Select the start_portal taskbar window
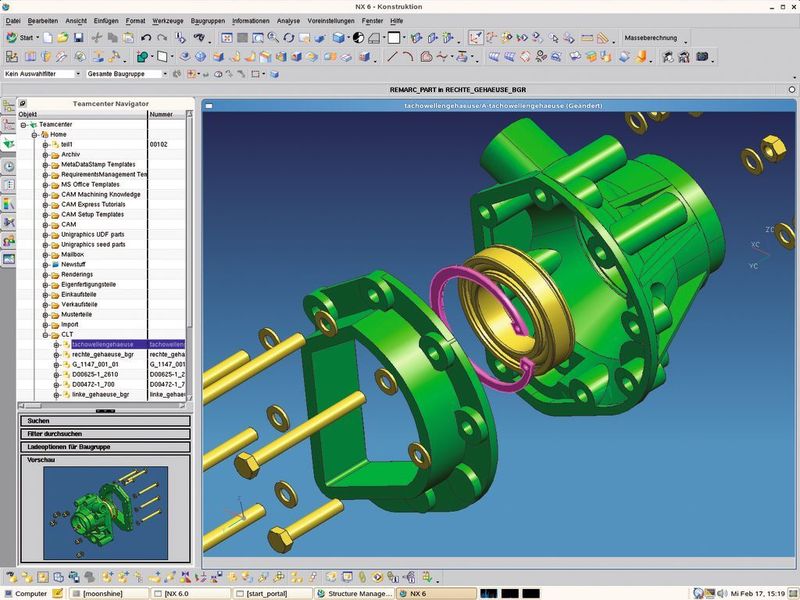 [x=273, y=593]
